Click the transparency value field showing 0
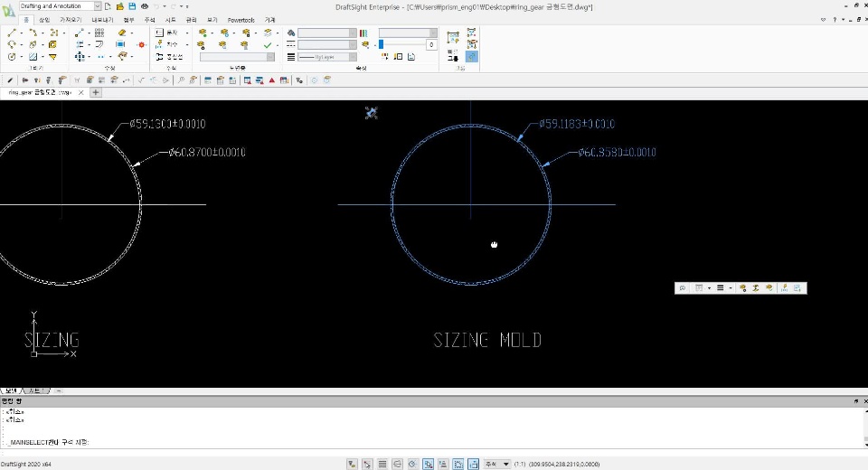868x470 pixels. tap(431, 44)
